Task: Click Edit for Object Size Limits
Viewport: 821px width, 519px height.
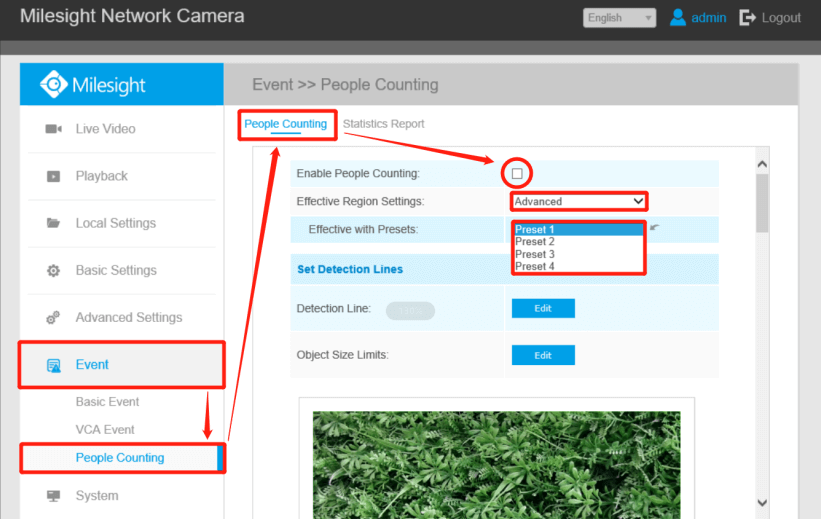Action: click(x=543, y=355)
